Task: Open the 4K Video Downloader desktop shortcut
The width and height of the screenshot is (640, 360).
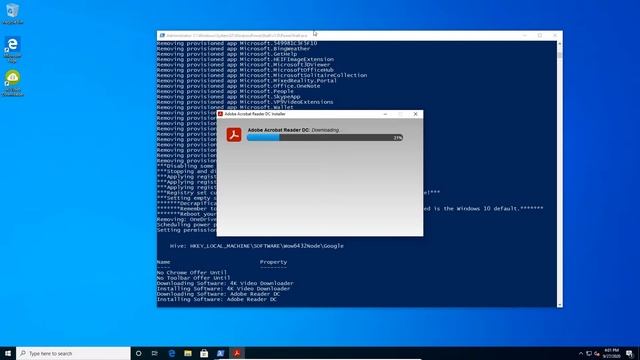Action: coord(13,83)
